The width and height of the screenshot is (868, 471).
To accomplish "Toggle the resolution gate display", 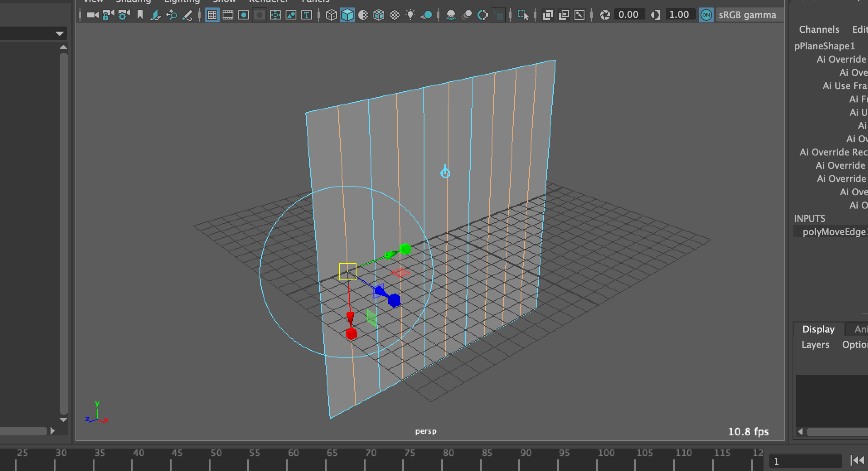I will coord(243,15).
